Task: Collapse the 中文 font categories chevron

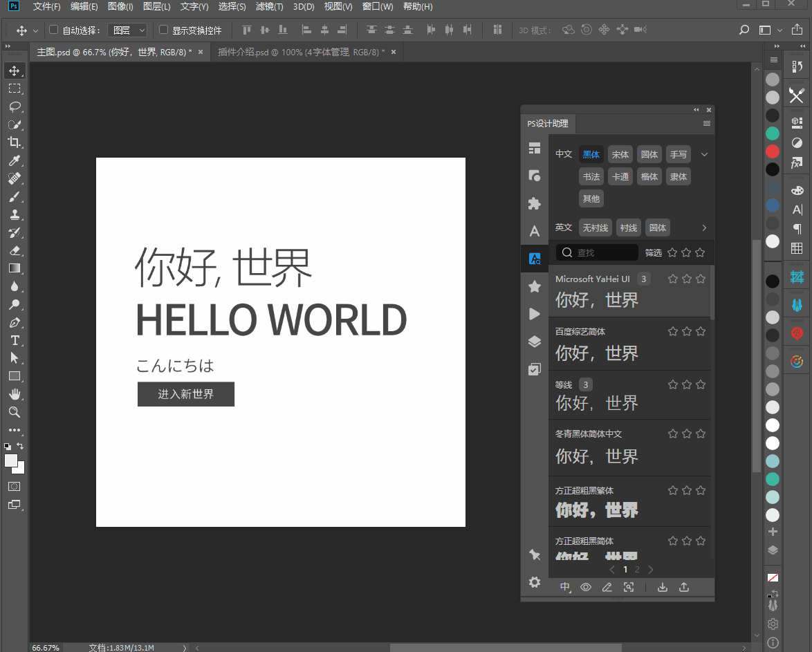Action: coord(704,154)
